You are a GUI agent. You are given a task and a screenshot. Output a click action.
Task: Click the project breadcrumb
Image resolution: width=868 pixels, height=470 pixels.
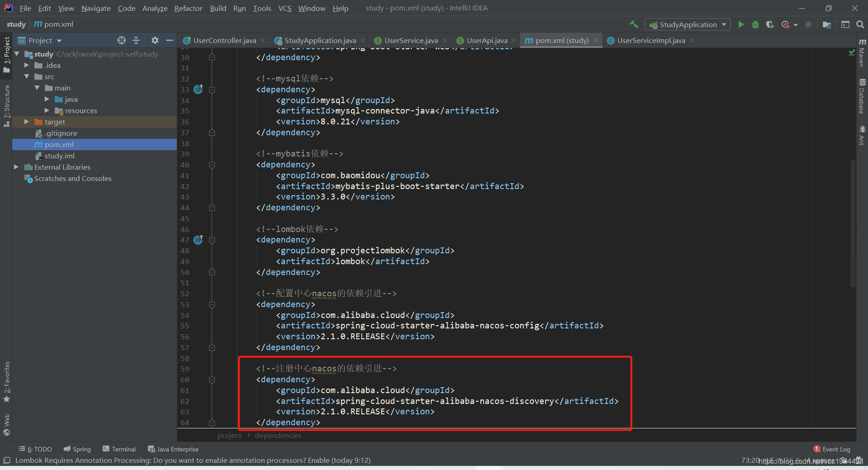click(x=229, y=436)
